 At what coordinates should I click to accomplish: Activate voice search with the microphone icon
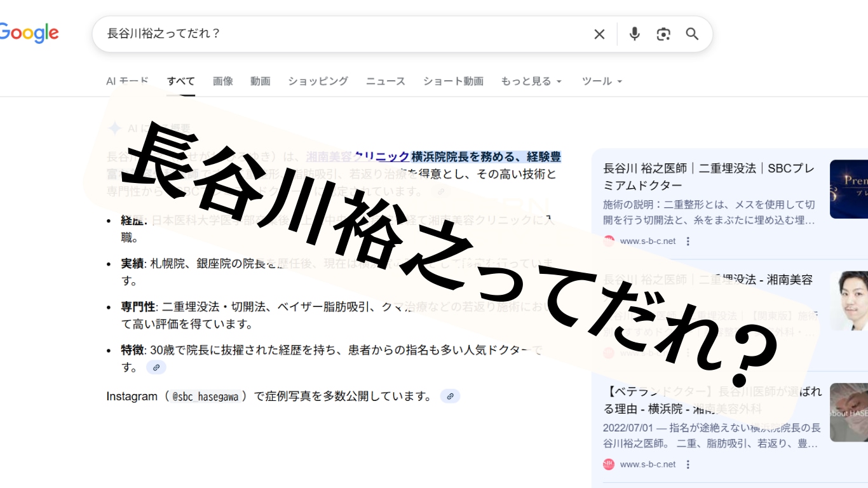coord(634,34)
